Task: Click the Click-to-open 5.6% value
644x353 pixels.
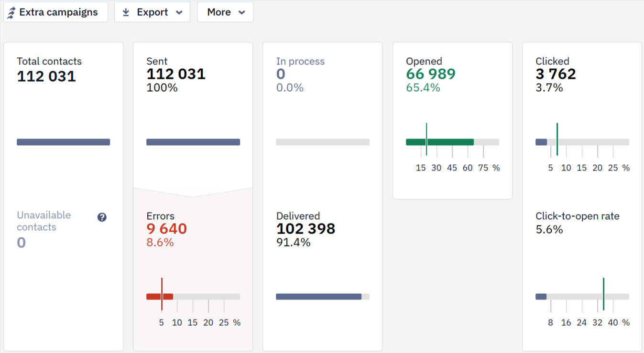Action: (549, 230)
